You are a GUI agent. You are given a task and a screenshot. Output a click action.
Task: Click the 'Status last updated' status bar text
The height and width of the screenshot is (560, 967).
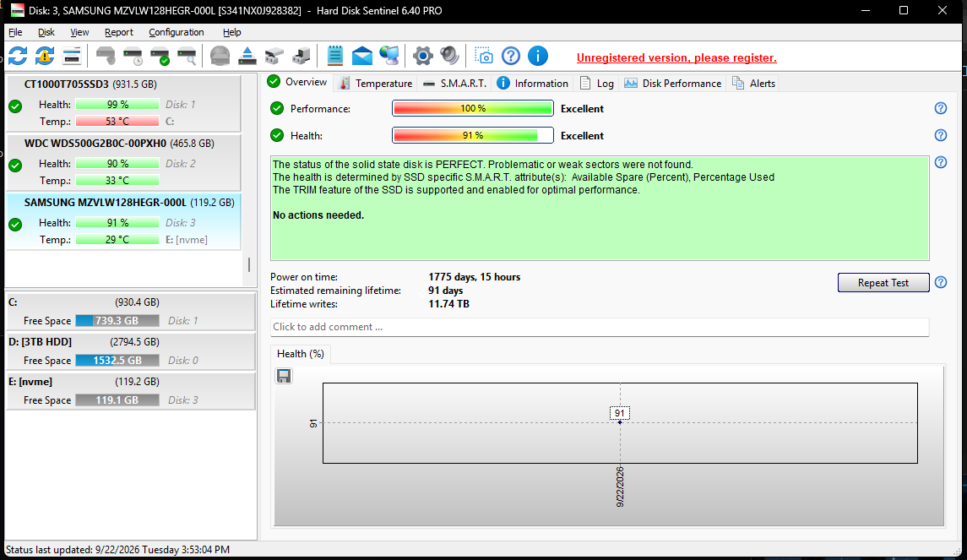(117, 550)
